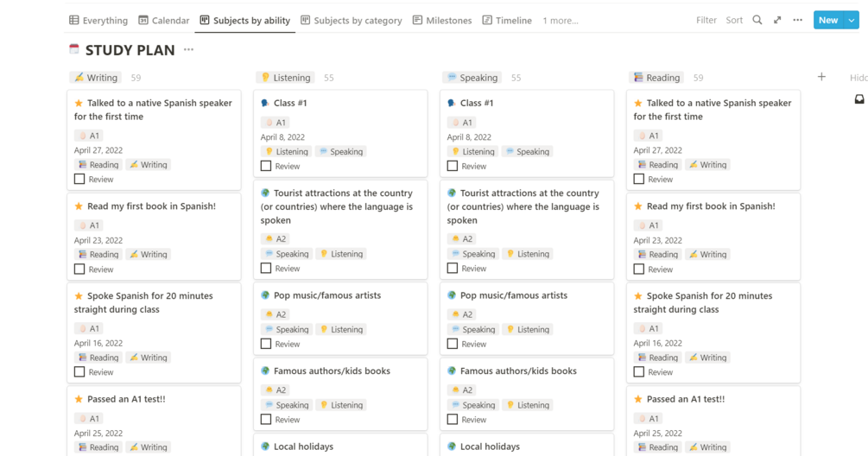The width and height of the screenshot is (868, 456).
Task: Switch to the Timeline view tab
Action: click(507, 21)
